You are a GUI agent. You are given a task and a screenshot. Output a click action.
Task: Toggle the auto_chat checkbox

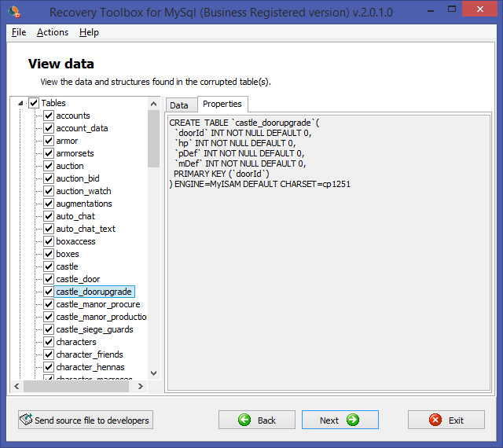(49, 216)
